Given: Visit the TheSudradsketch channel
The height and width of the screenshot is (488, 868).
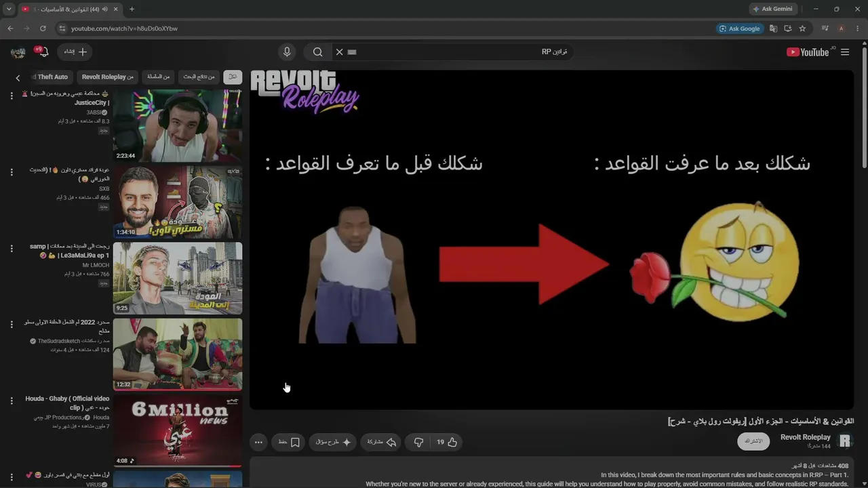Looking at the screenshot, I should [x=71, y=341].
